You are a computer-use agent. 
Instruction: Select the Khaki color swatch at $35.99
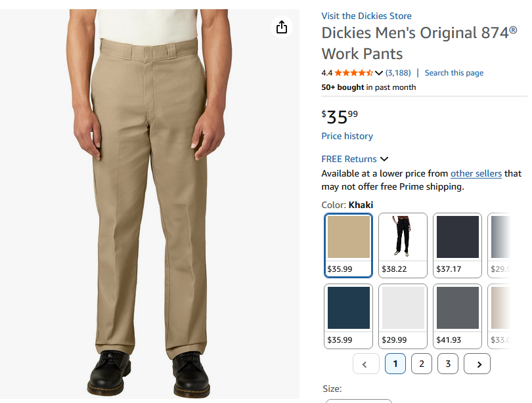tap(349, 245)
